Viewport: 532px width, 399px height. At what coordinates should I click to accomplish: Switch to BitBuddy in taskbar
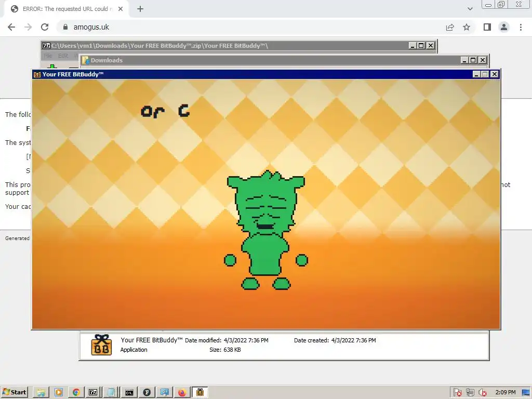coord(200,393)
